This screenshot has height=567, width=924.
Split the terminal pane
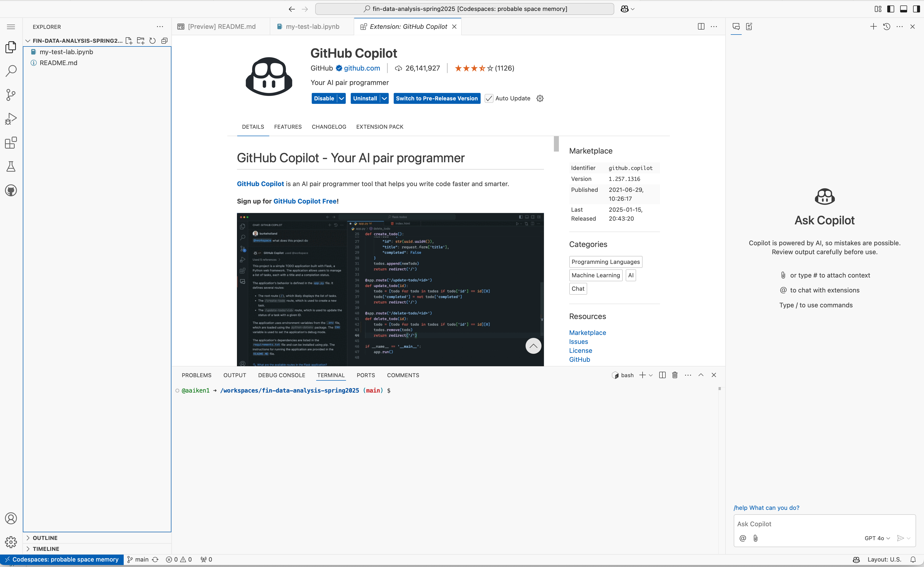point(662,375)
